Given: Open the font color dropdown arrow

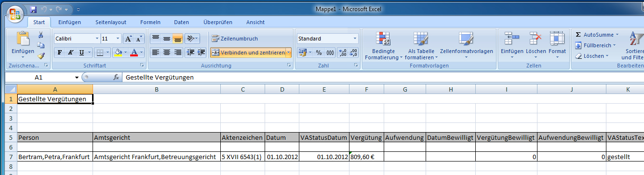Looking at the screenshot, I should [141, 53].
